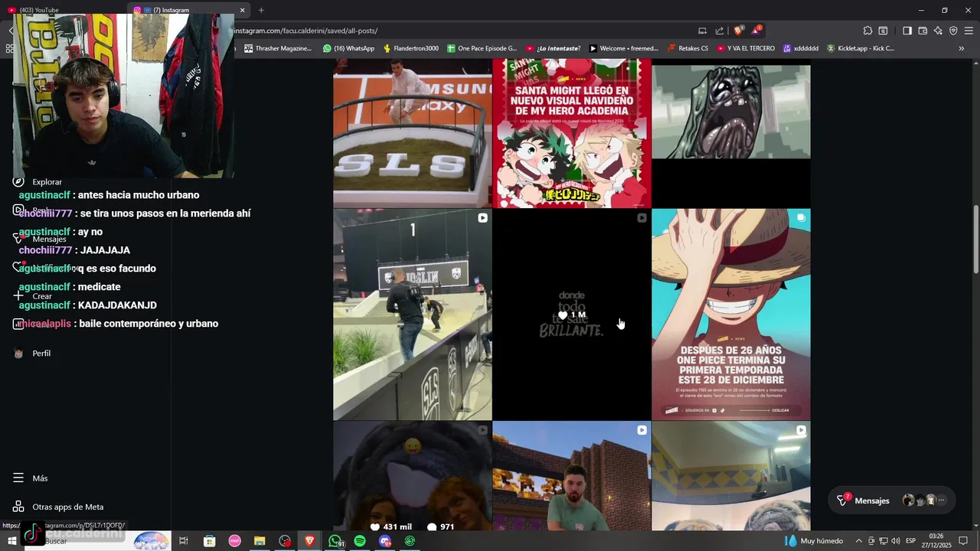Click Crear in Instagram sidebar
The width and height of the screenshot is (980, 551).
tap(34, 296)
